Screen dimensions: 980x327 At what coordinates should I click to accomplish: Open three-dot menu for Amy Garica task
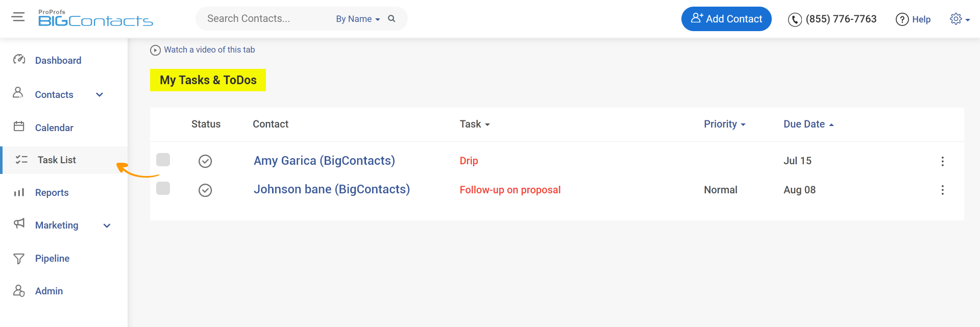(942, 161)
